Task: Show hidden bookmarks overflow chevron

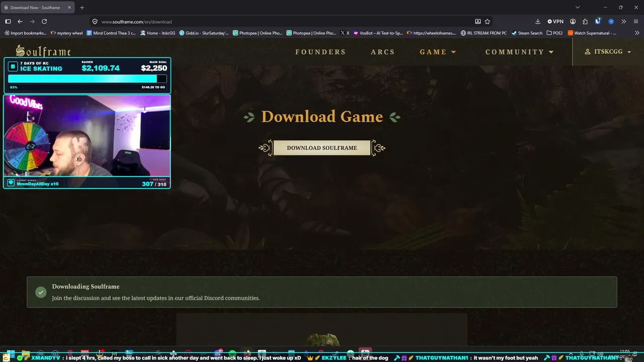Action: point(636,33)
